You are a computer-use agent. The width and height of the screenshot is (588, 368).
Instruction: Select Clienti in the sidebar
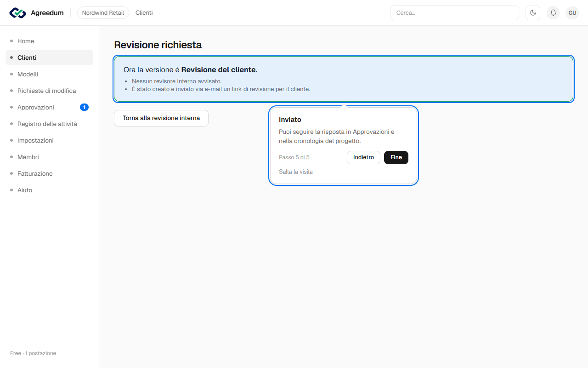tap(49, 57)
